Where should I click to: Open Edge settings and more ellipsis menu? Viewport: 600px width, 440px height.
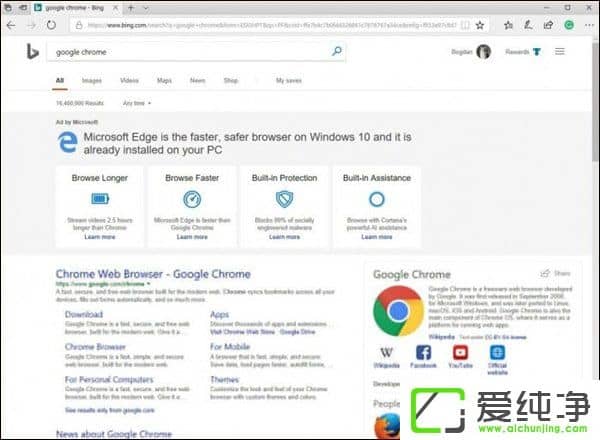pyautogui.click(x=589, y=25)
